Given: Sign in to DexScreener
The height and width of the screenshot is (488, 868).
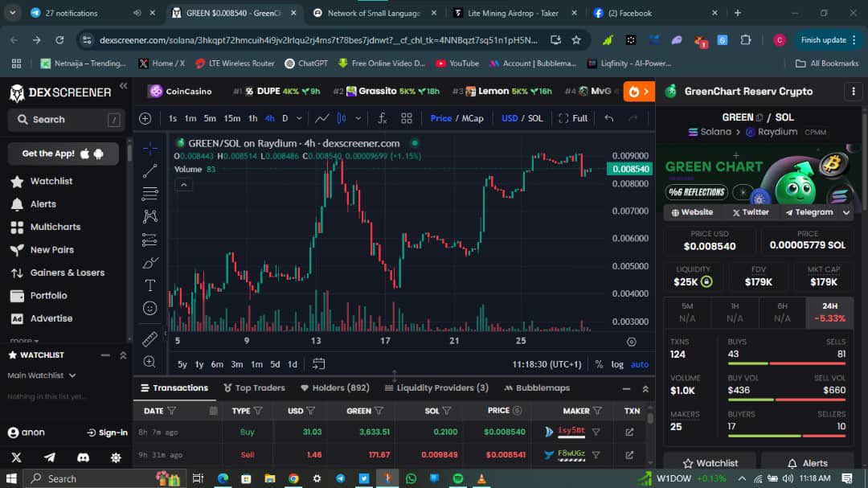Looking at the screenshot, I should [x=107, y=433].
